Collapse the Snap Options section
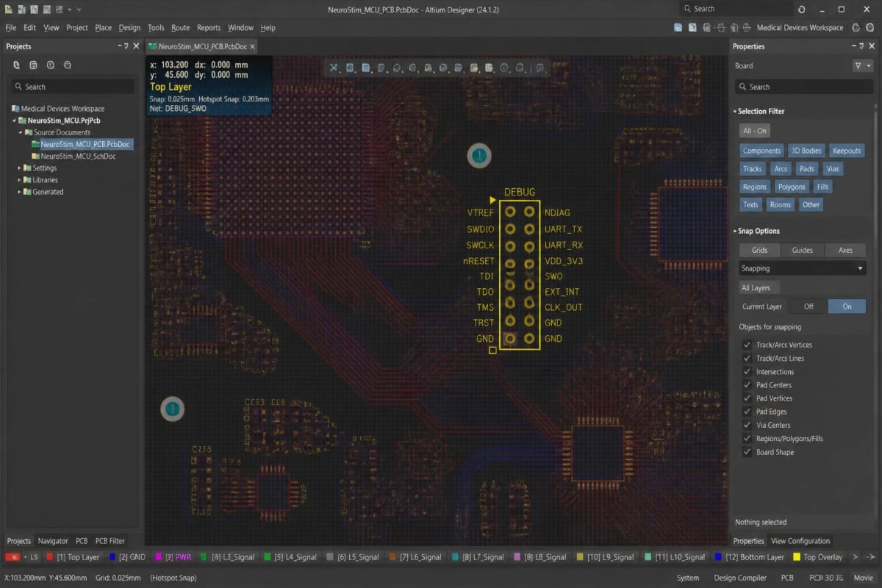The width and height of the screenshot is (882, 588). pos(735,231)
